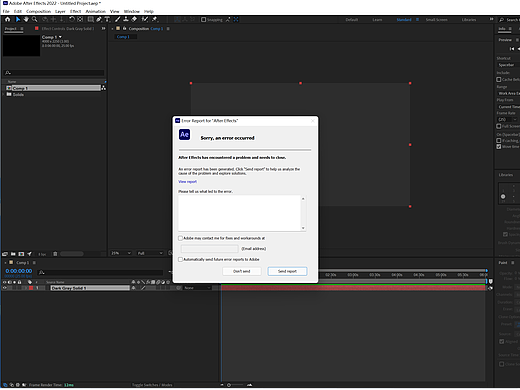Open the View report link

187,182
